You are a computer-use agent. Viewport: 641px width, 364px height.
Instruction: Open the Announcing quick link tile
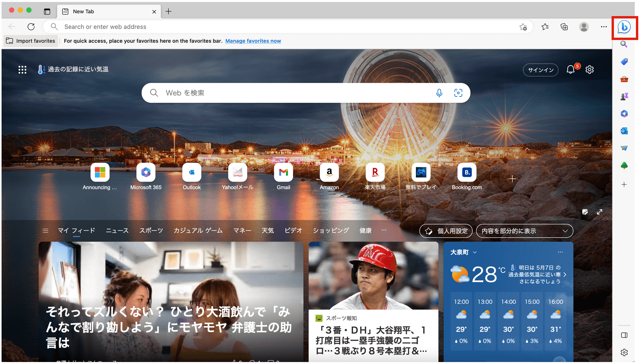100,177
